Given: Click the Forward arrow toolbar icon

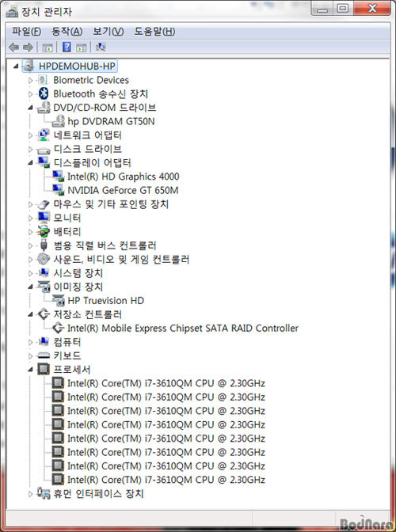Looking at the screenshot, I should click(29, 47).
